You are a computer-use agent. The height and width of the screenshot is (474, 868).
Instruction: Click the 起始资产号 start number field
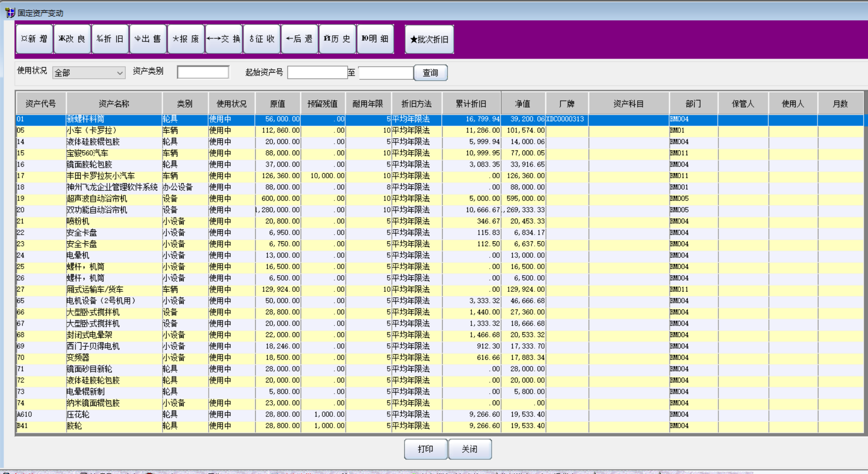click(317, 73)
